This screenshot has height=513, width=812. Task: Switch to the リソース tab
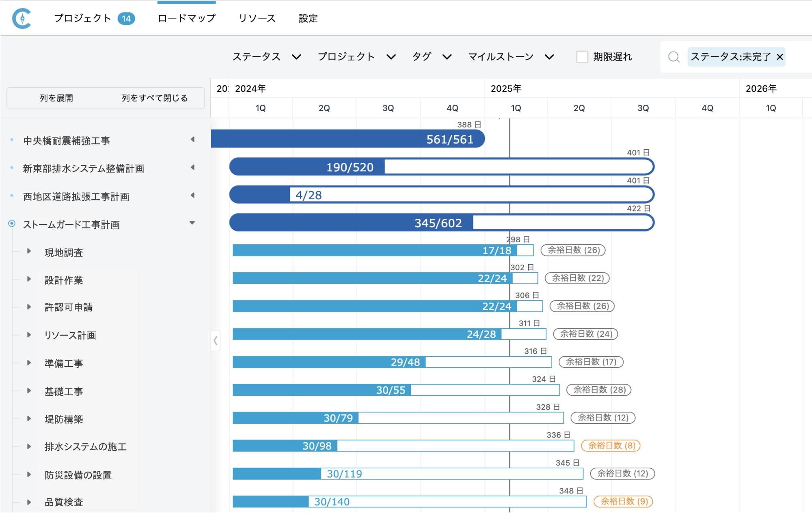257,18
